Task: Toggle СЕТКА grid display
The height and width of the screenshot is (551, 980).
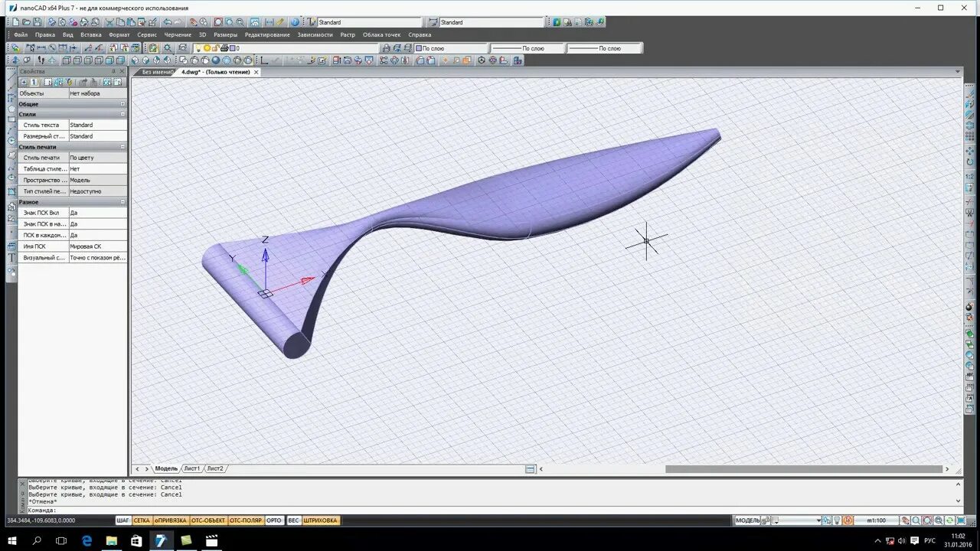Action: 142,520
